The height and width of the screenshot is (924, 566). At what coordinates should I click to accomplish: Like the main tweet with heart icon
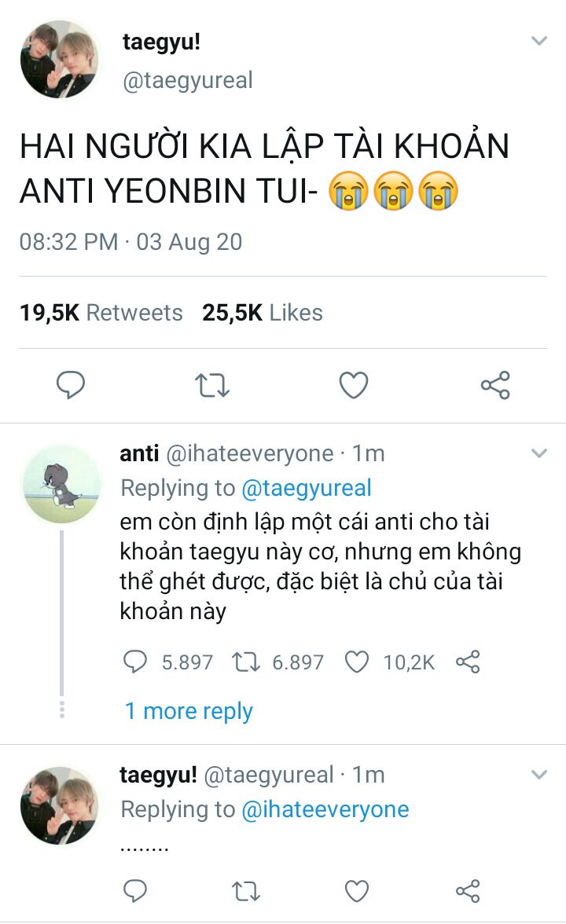coord(354,385)
